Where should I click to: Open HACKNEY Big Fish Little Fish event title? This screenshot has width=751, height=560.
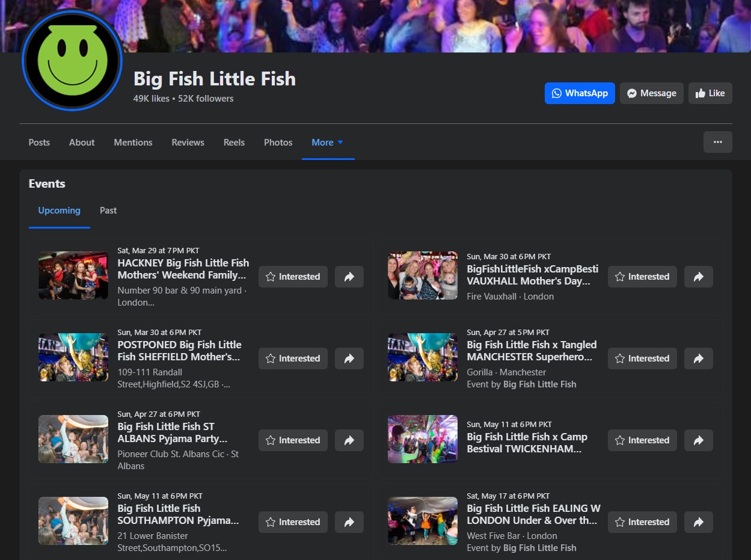pos(183,269)
